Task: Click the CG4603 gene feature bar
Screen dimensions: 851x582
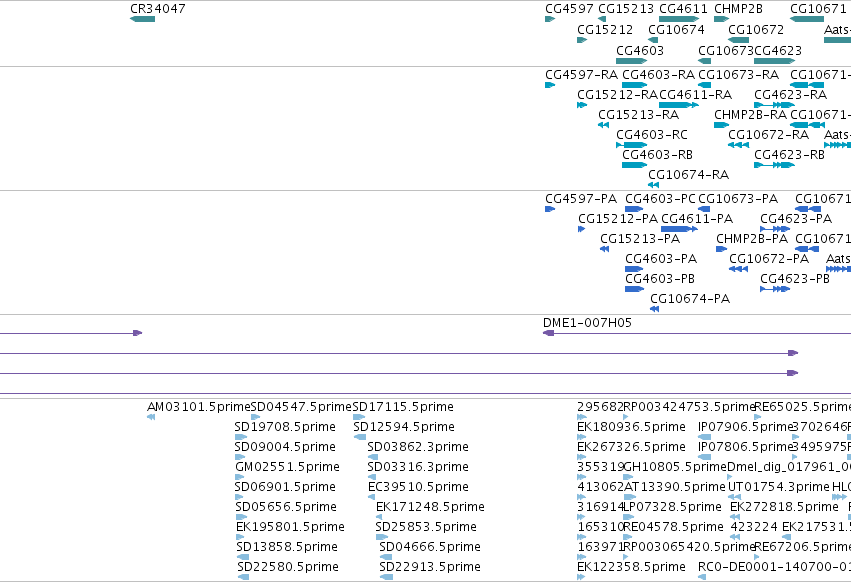Action: (631, 61)
